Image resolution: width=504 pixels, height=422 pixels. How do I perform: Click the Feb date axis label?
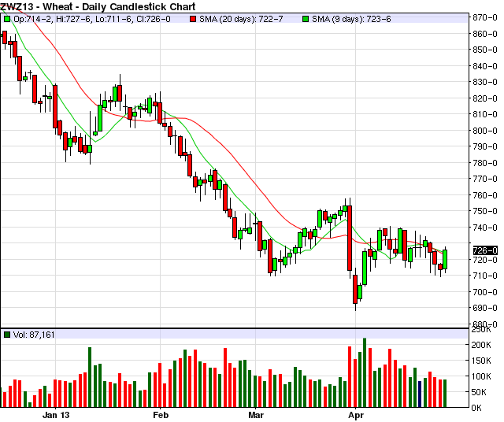(x=161, y=415)
